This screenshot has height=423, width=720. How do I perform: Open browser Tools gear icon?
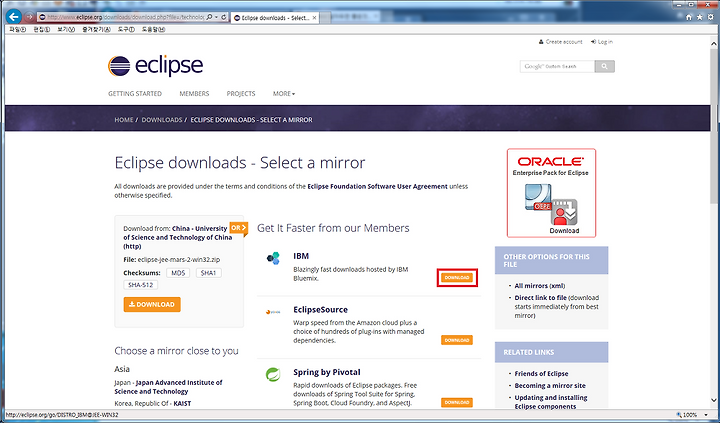tap(710, 17)
